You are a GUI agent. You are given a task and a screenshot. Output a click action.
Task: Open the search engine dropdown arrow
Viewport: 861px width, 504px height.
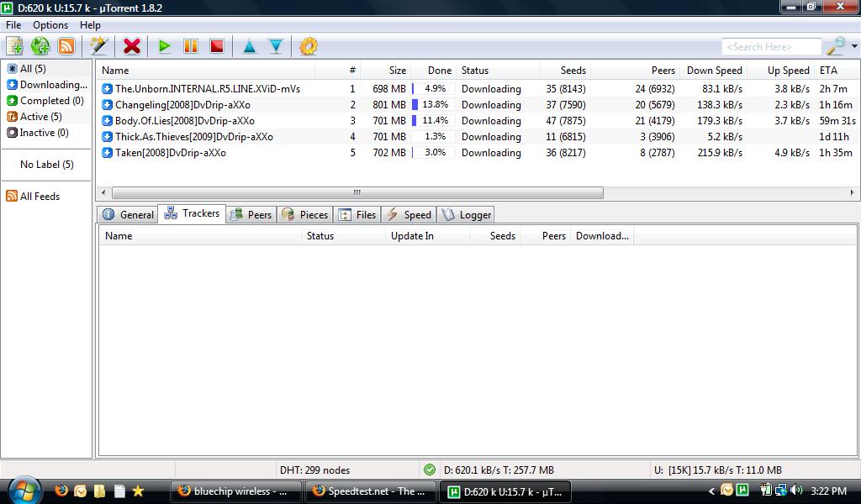854,46
